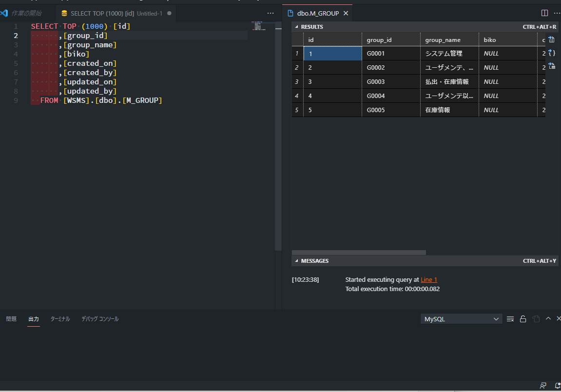This screenshot has height=392, width=561.
Task: Click the file icon on dbo.M_GROUP tab
Action: tap(290, 13)
